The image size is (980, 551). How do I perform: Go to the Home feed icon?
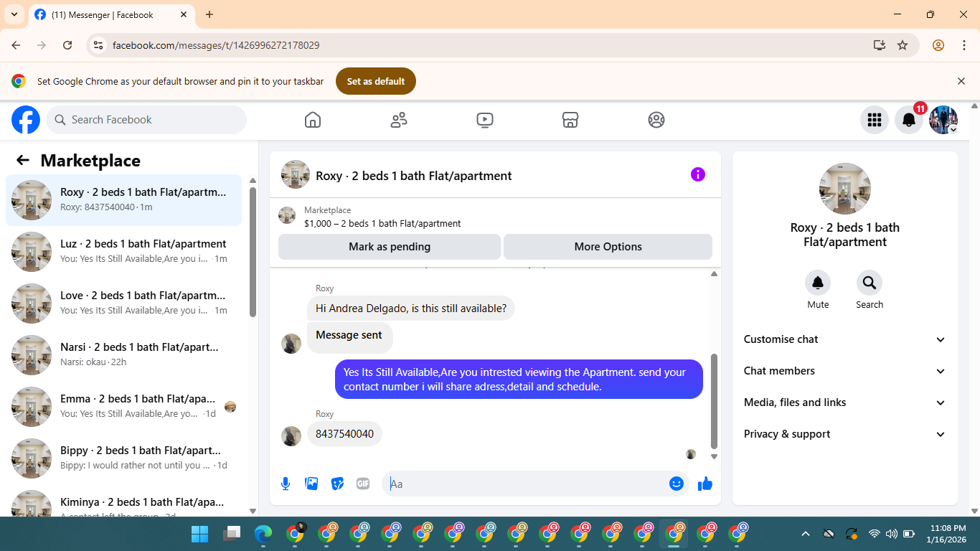tap(313, 120)
